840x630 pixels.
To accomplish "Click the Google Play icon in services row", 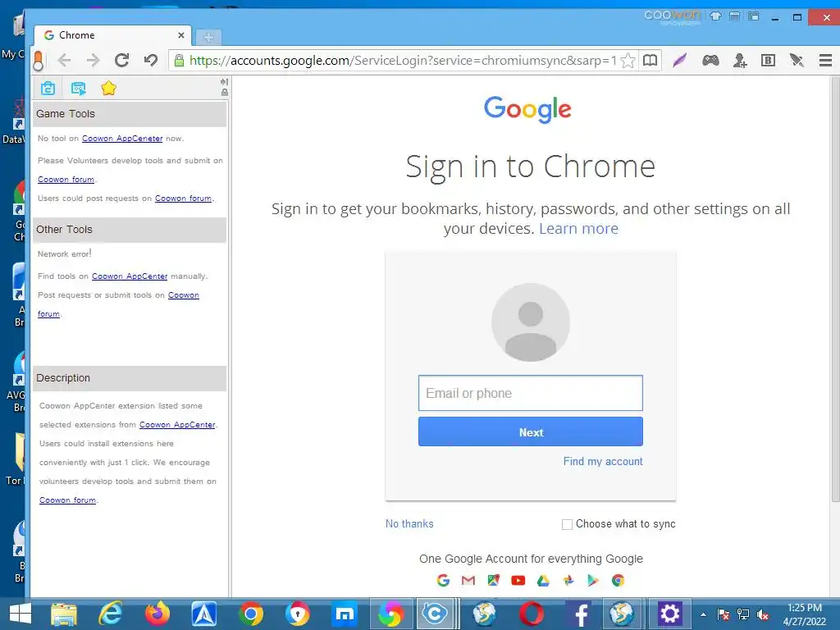I will 592,580.
